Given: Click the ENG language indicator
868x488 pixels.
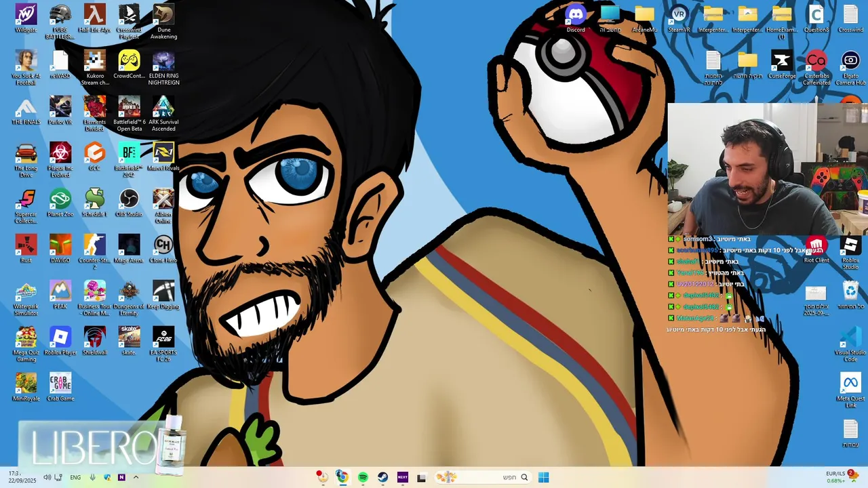Looking at the screenshot, I should (75, 477).
